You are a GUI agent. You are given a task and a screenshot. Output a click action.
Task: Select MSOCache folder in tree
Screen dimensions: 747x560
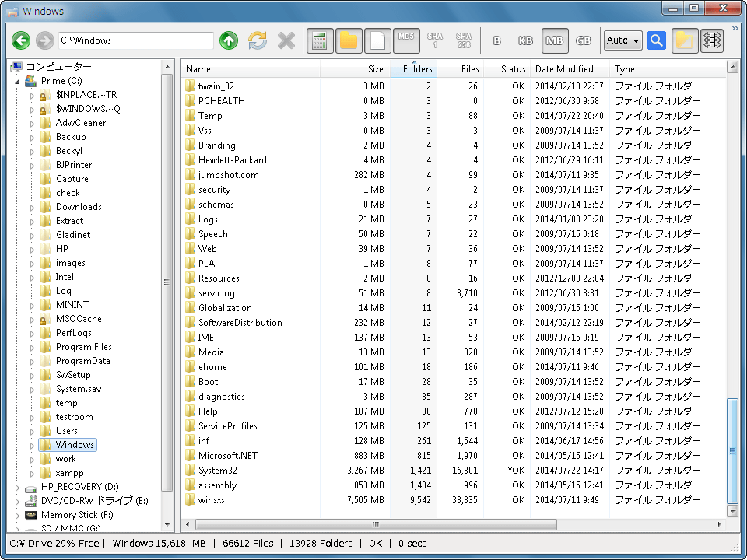79,319
